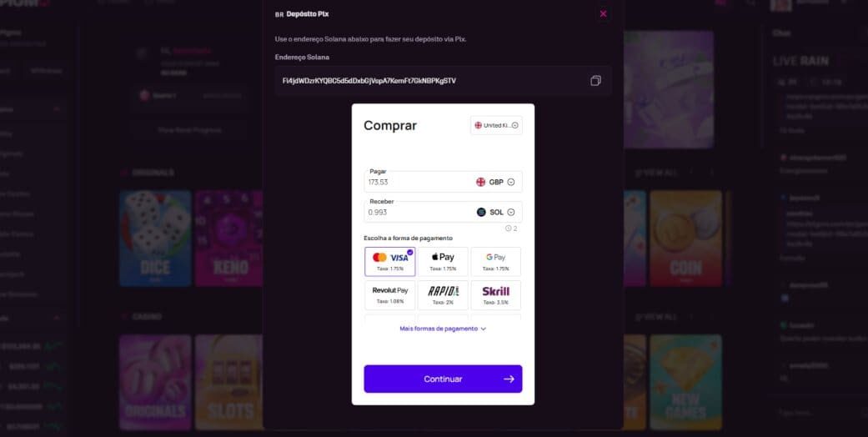
Task: Open the Dice game thumbnail
Action: [x=155, y=238]
